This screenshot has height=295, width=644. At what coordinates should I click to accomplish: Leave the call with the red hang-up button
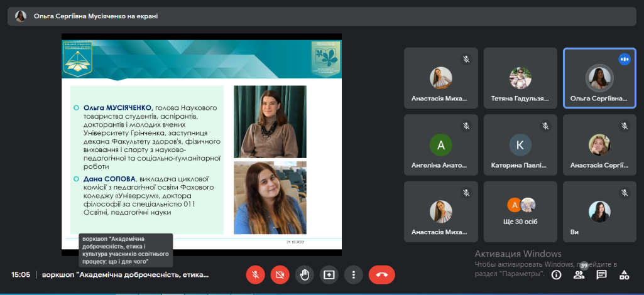pos(381,274)
